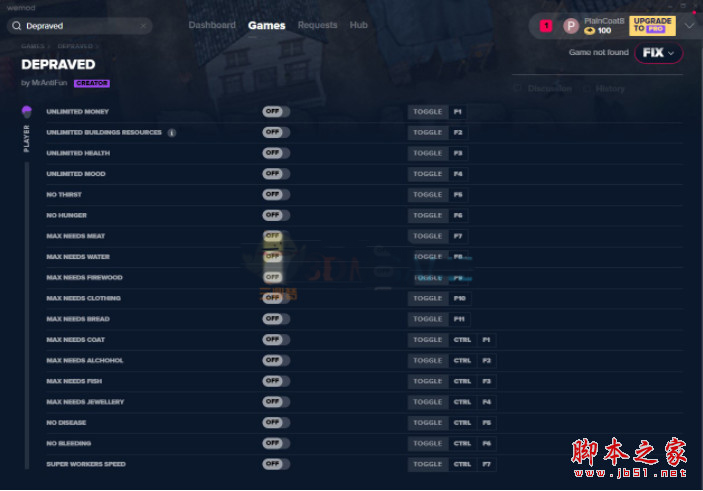This screenshot has height=491, width=703.
Task: Open the account menu chevron
Action: coord(689,26)
